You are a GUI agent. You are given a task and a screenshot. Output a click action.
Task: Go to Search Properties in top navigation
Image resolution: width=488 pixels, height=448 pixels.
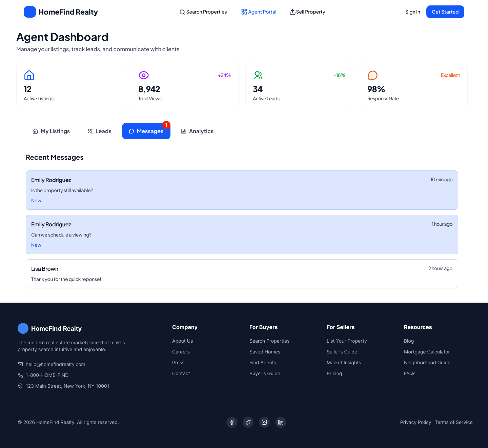203,12
